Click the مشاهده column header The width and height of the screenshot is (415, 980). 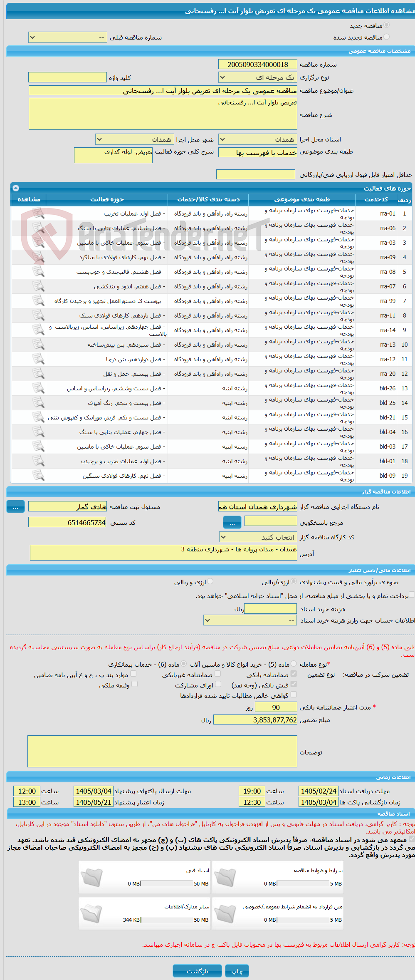coord(29,199)
